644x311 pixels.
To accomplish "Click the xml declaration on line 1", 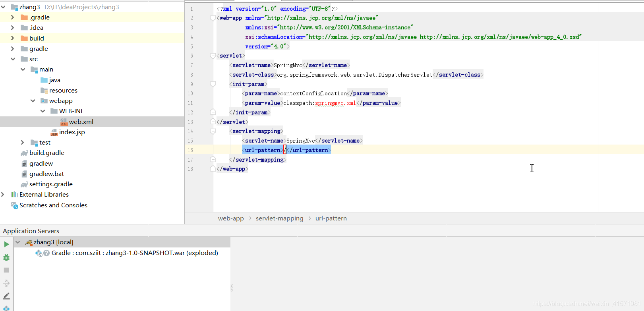I will coord(277,9).
